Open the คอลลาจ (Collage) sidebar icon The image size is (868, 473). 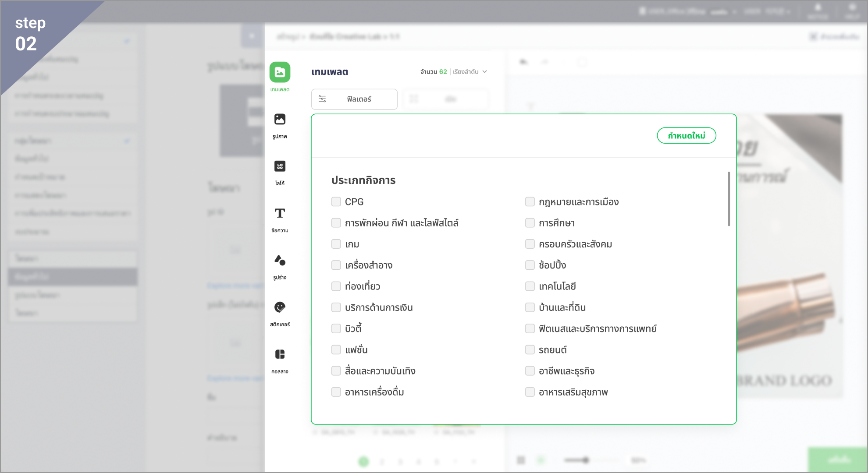click(280, 354)
